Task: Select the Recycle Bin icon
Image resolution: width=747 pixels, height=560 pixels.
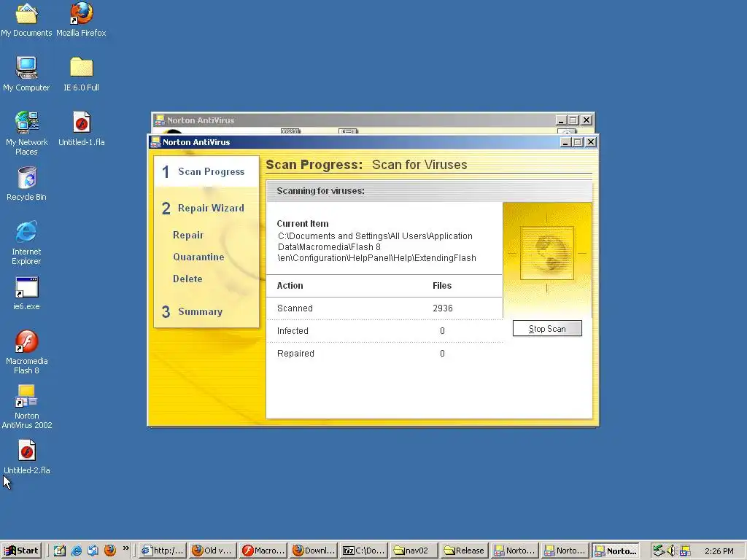Action: [26, 184]
